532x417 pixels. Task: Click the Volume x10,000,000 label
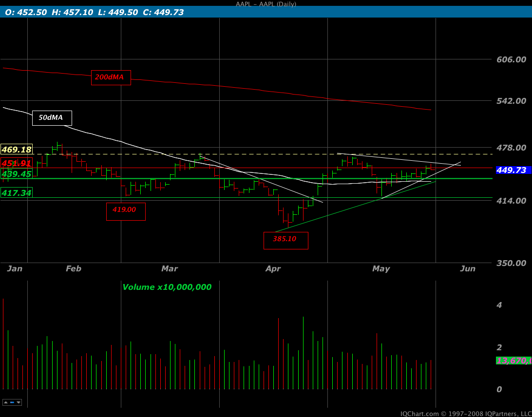point(167,287)
